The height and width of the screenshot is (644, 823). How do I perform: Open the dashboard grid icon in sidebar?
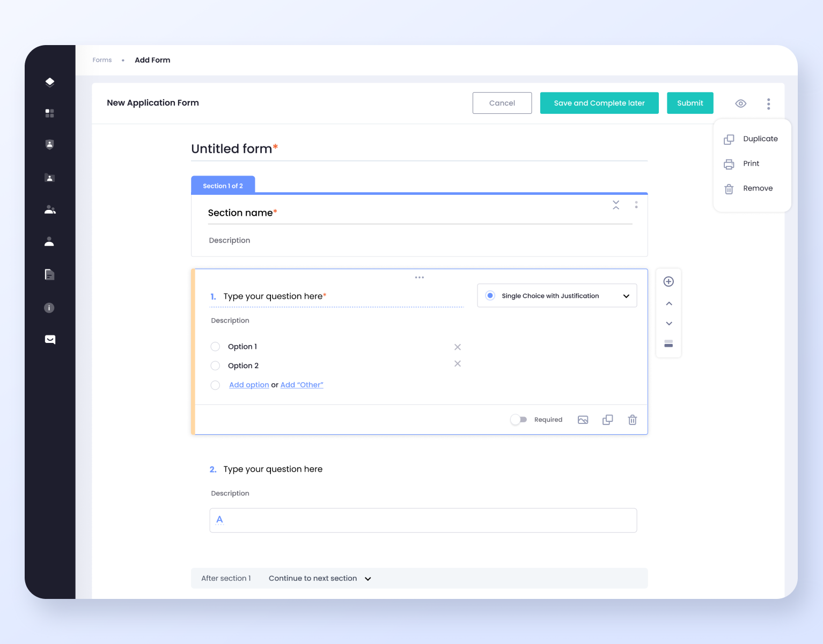point(50,113)
